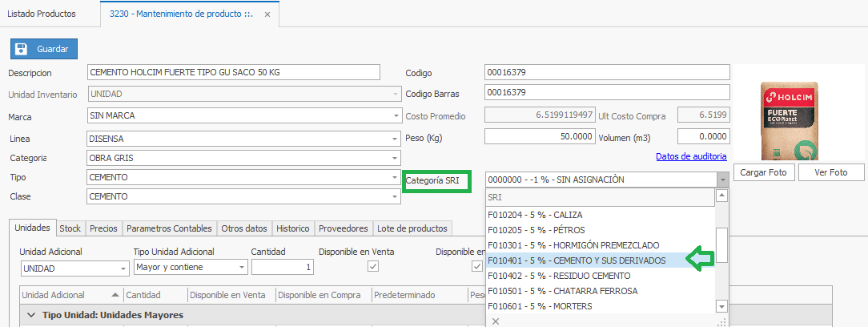Click Disponible en Venta column header
Viewport: 868px width, 327px height.
pos(232,295)
